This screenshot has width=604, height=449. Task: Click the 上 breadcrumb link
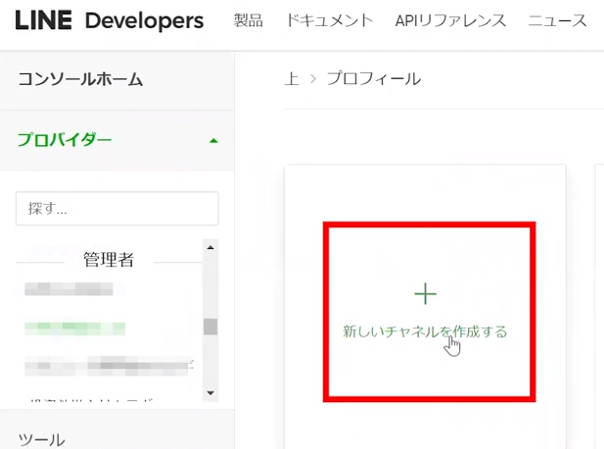[x=292, y=79]
